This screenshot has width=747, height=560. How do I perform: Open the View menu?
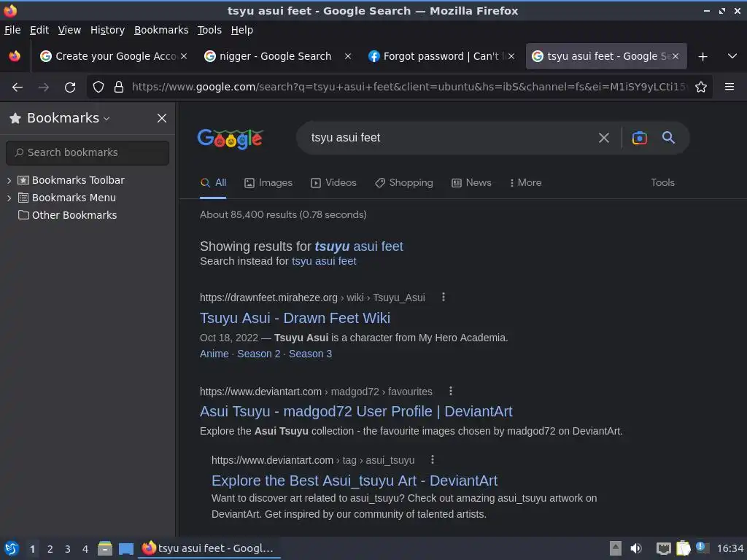point(69,30)
